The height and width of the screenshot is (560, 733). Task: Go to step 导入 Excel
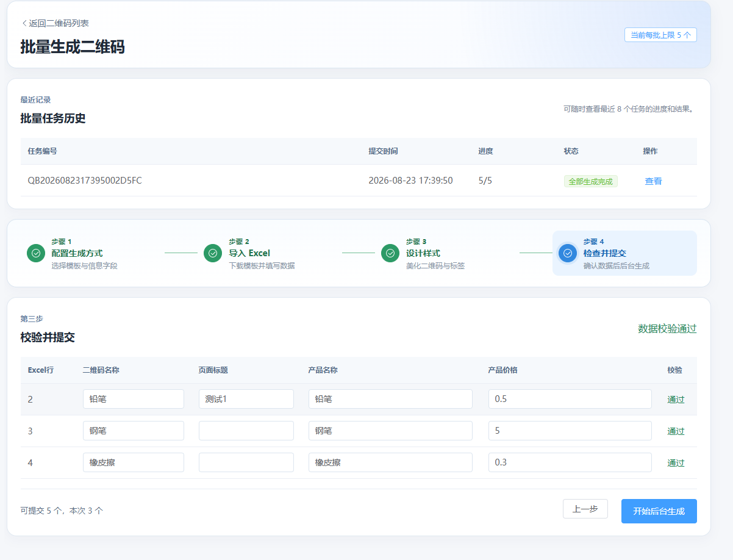(x=249, y=253)
